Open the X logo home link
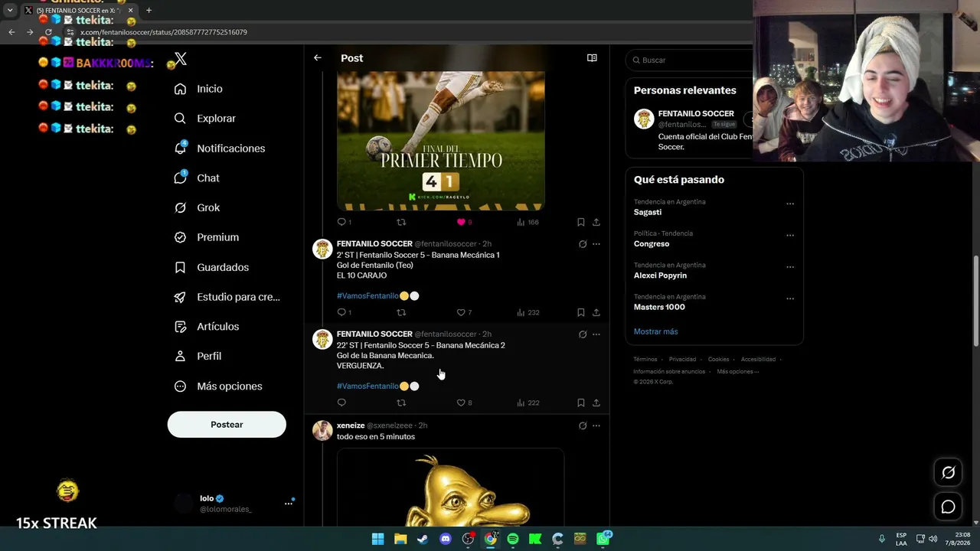Image resolution: width=980 pixels, height=551 pixels. tap(181, 59)
